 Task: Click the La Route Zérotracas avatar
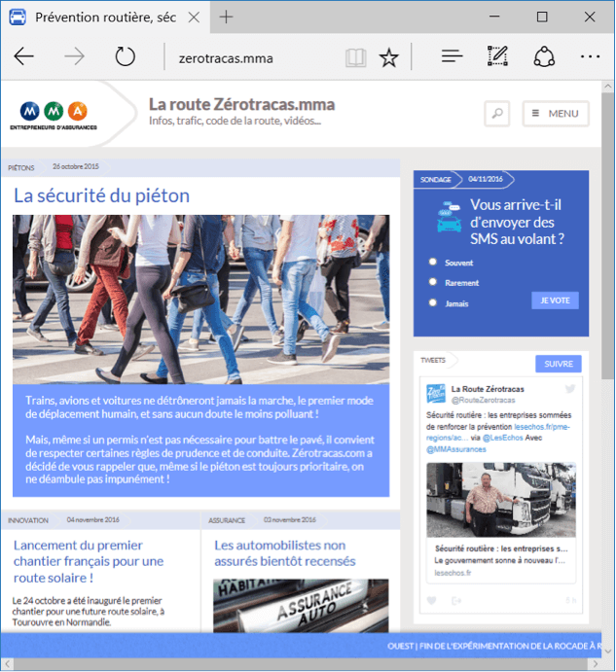coord(436,394)
